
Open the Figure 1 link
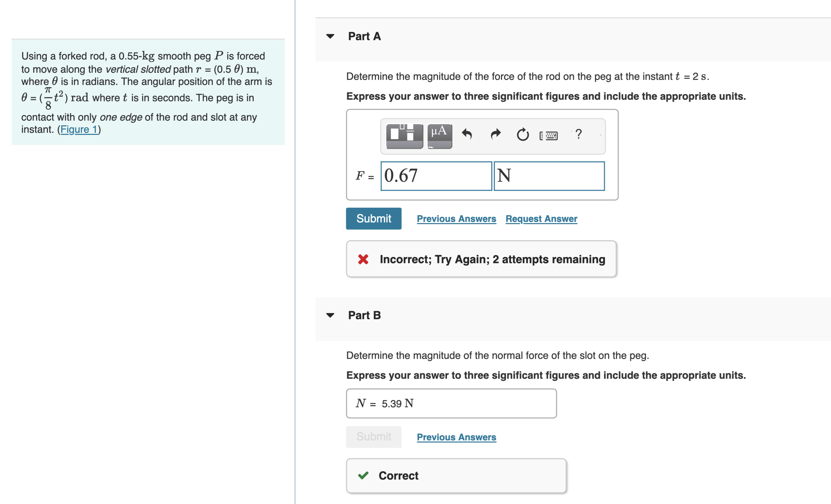click(x=79, y=130)
